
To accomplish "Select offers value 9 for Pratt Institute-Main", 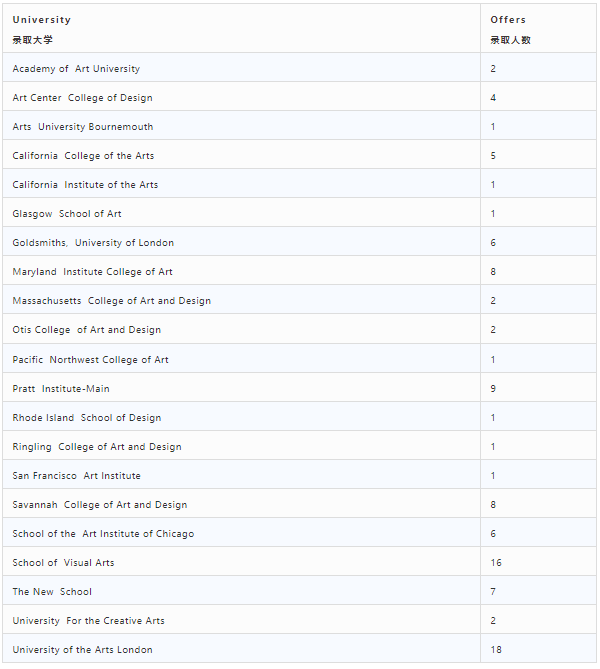I will point(493,389).
